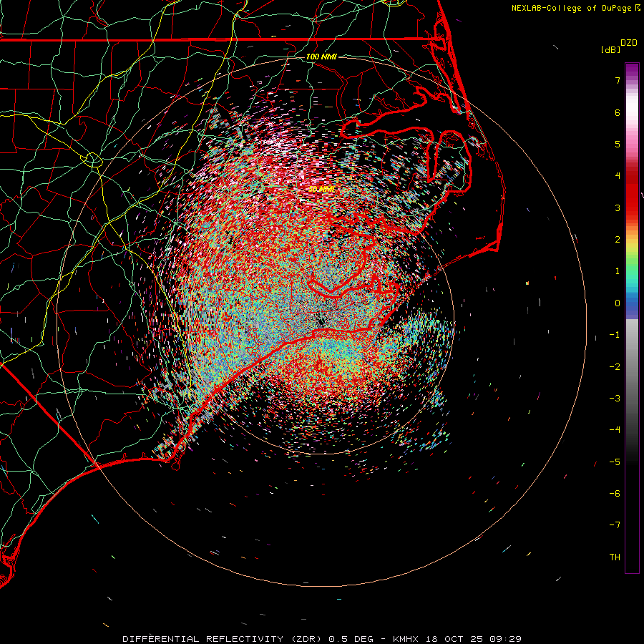This screenshot has width=644, height=644.
Task: Click the DZD product label
Action: (629, 43)
